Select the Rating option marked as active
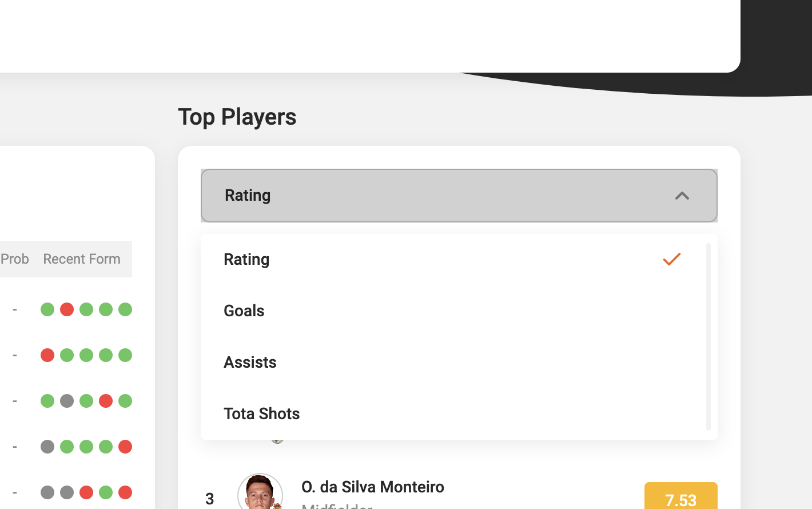 click(x=246, y=259)
